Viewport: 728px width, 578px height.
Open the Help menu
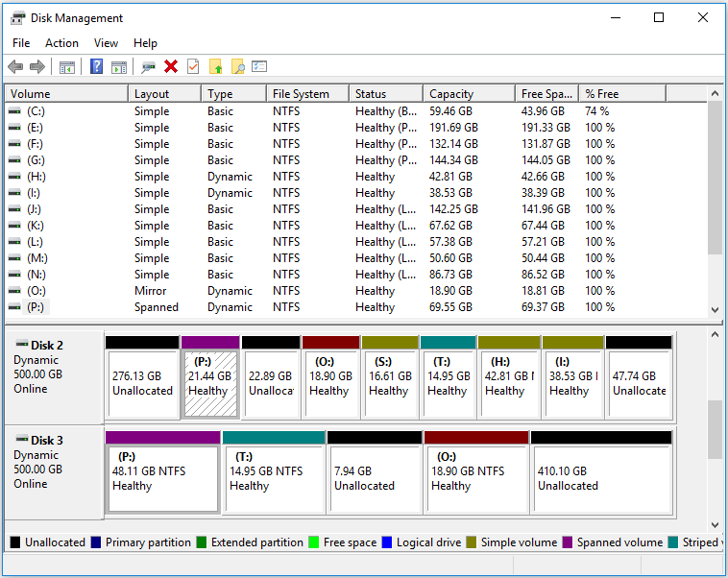145,43
